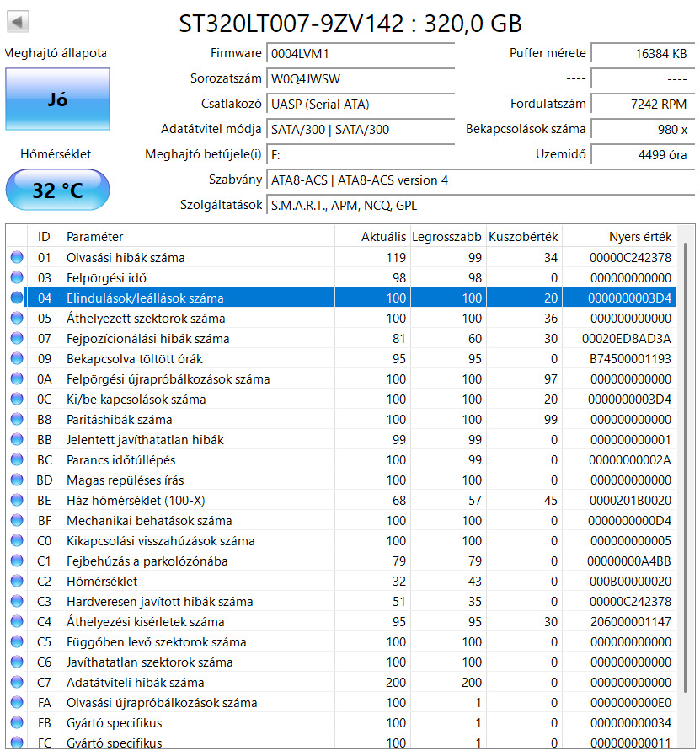
Task: Click status icon of Olvasási újrapróbálkozások száma row
Action: coord(17,702)
